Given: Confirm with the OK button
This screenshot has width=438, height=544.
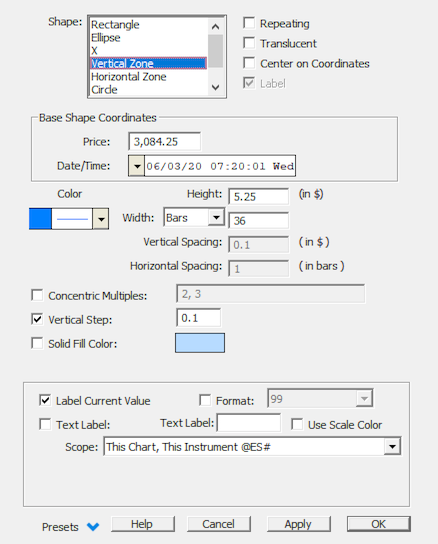Looking at the screenshot, I should click(379, 524).
